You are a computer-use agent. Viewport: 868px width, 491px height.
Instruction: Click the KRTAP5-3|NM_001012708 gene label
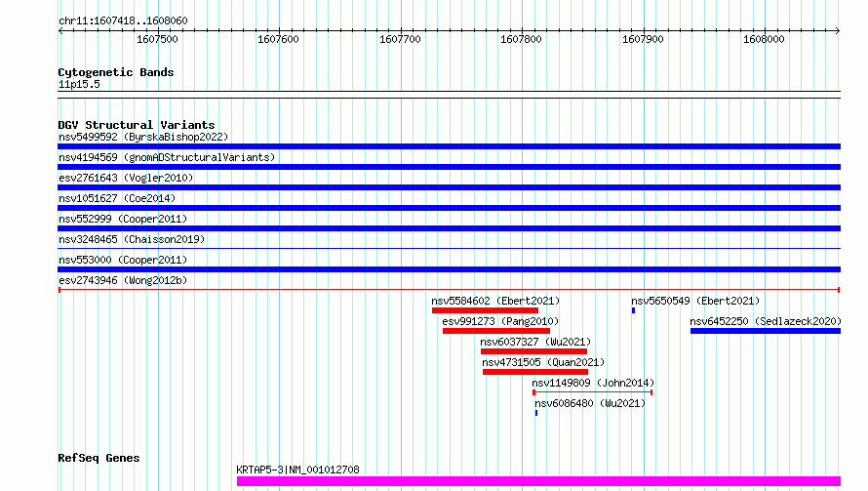pyautogui.click(x=297, y=470)
